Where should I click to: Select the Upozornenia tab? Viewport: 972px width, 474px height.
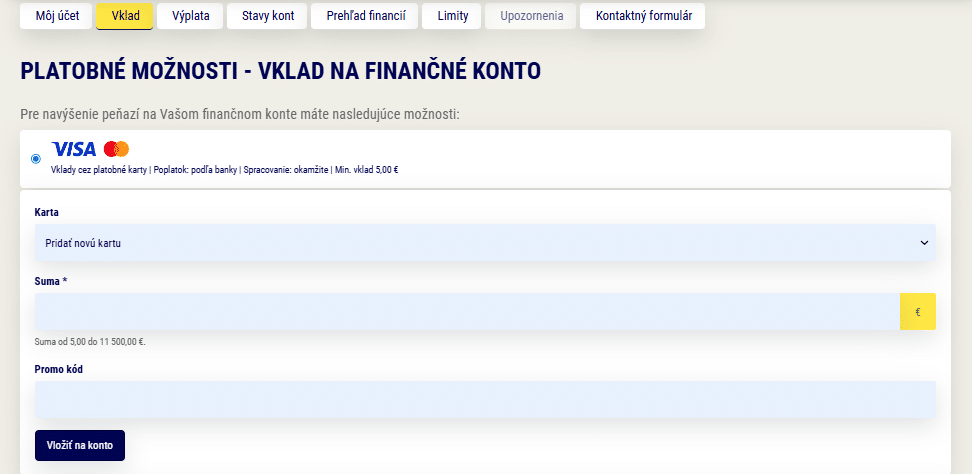531,16
